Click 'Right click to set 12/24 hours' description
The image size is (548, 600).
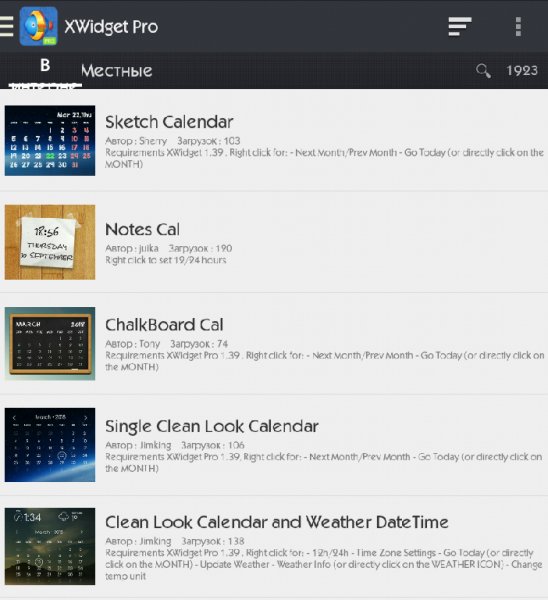(x=166, y=260)
